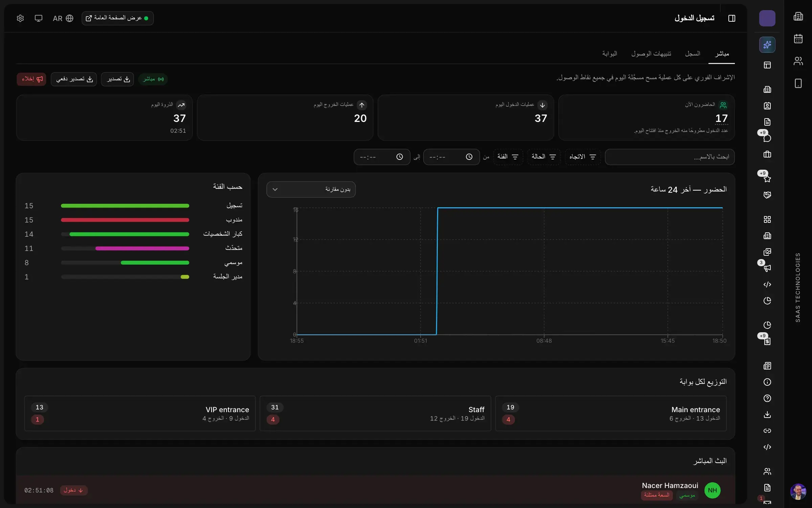The image size is (812, 508).
Task: Open the الحالة status filter
Action: point(544,157)
